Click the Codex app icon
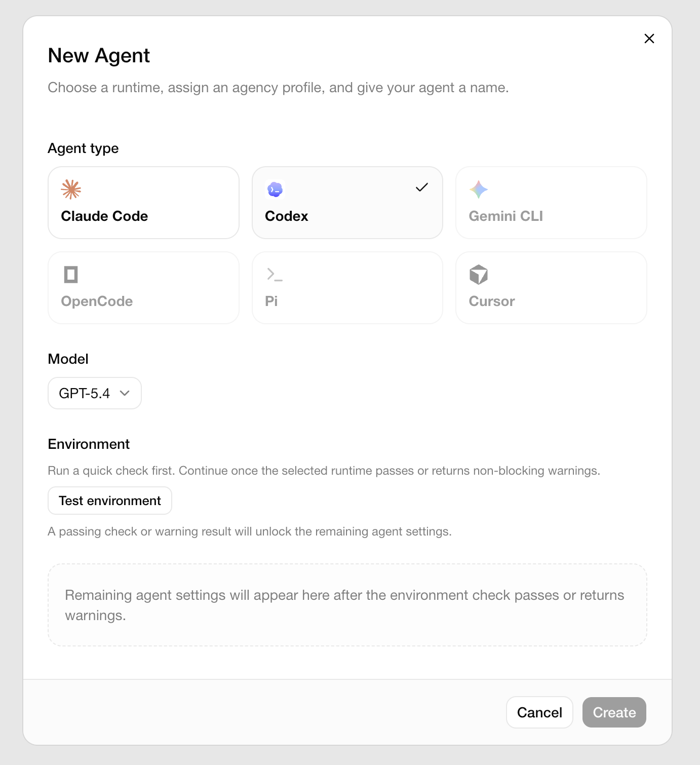Viewport: 700px width, 765px height. click(275, 189)
